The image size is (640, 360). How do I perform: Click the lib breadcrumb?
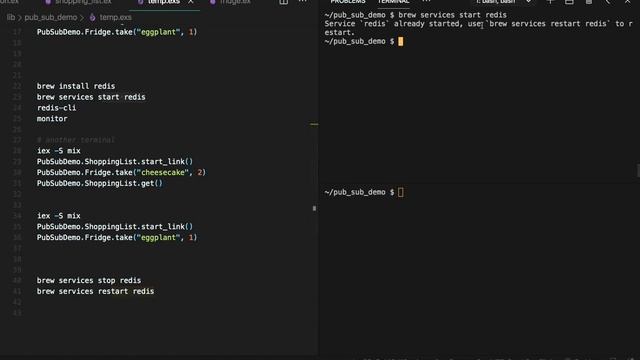pyautogui.click(x=11, y=18)
